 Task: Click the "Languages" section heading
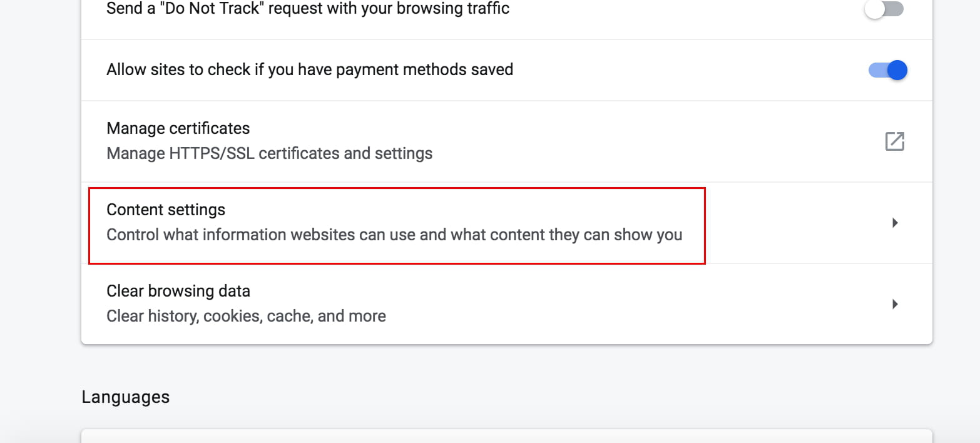(126, 397)
